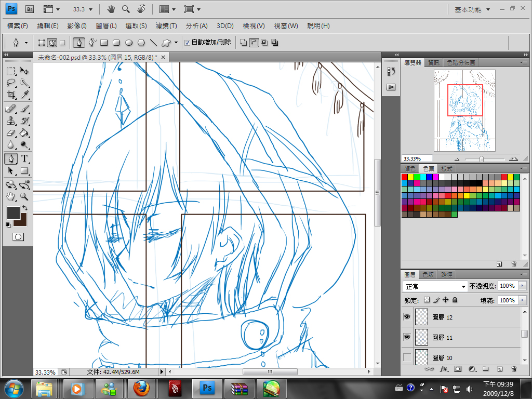Click the Rotate View tool in application bar
532x399 pixels.
tap(141, 9)
